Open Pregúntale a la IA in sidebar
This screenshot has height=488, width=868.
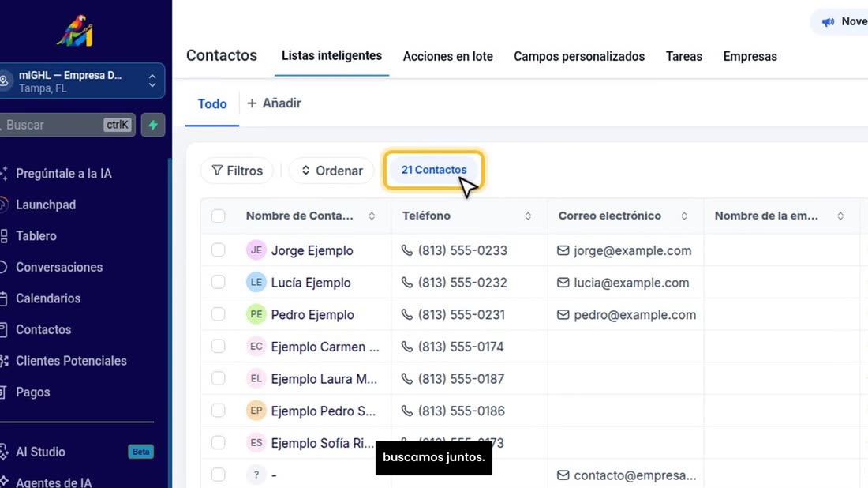[64, 174]
